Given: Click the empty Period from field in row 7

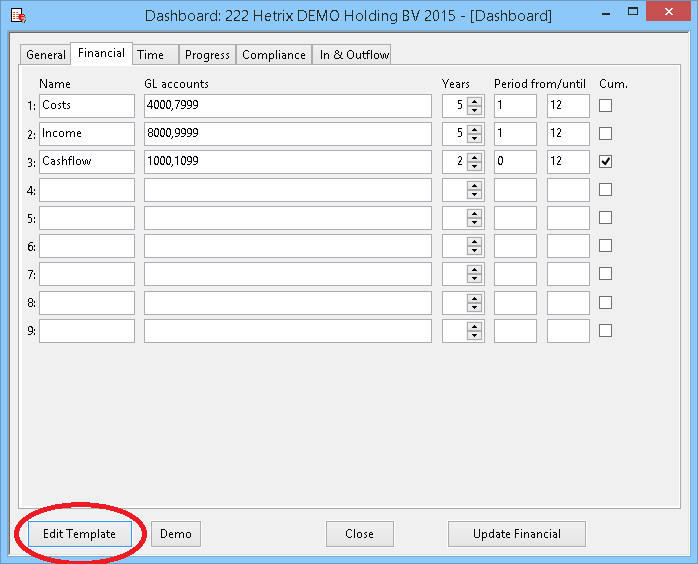Looking at the screenshot, I should pyautogui.click(x=515, y=274).
